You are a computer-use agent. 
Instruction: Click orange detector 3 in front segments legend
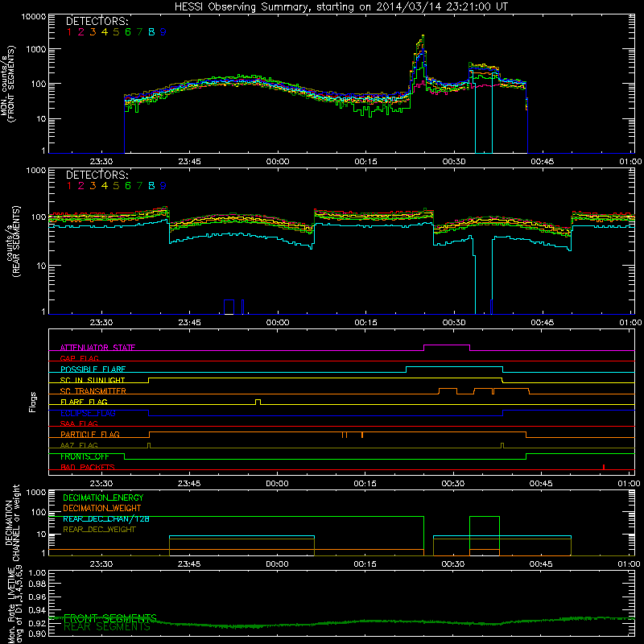pyautogui.click(x=93, y=32)
